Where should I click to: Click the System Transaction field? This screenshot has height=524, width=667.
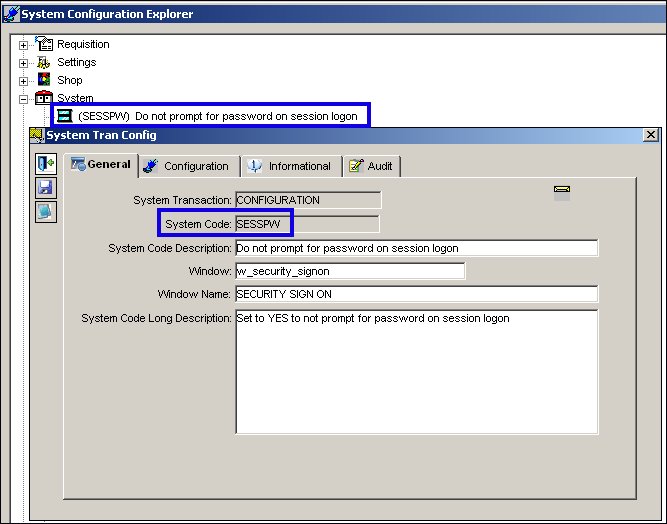click(308, 200)
